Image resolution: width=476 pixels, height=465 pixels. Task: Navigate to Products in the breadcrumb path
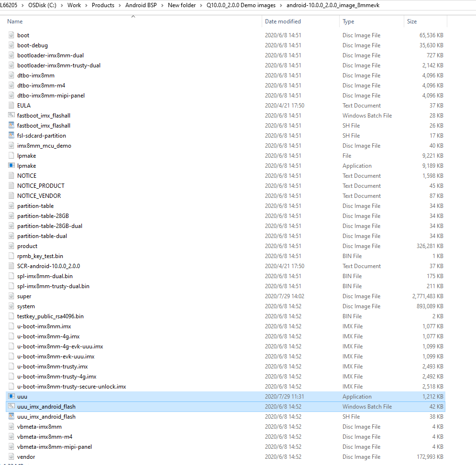(x=103, y=5)
